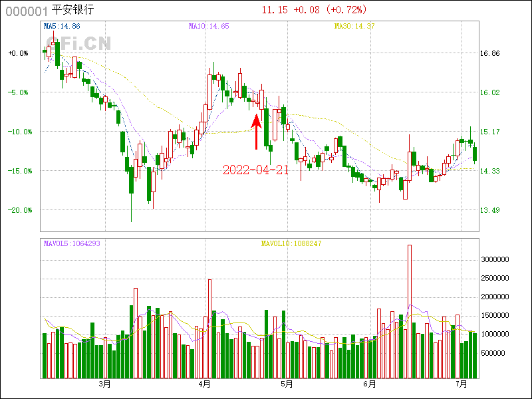Image resolution: width=532 pixels, height=399 pixels.
Task: Click the +0.0% axis label
Action: (x=19, y=53)
